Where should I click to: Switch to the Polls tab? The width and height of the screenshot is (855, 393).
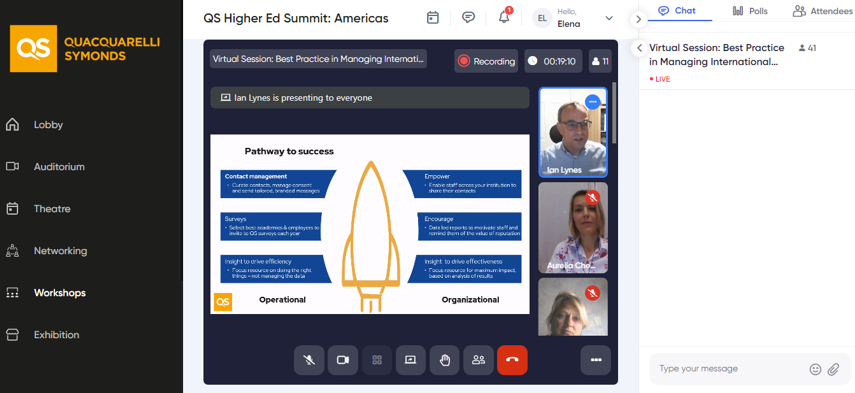pyautogui.click(x=750, y=11)
